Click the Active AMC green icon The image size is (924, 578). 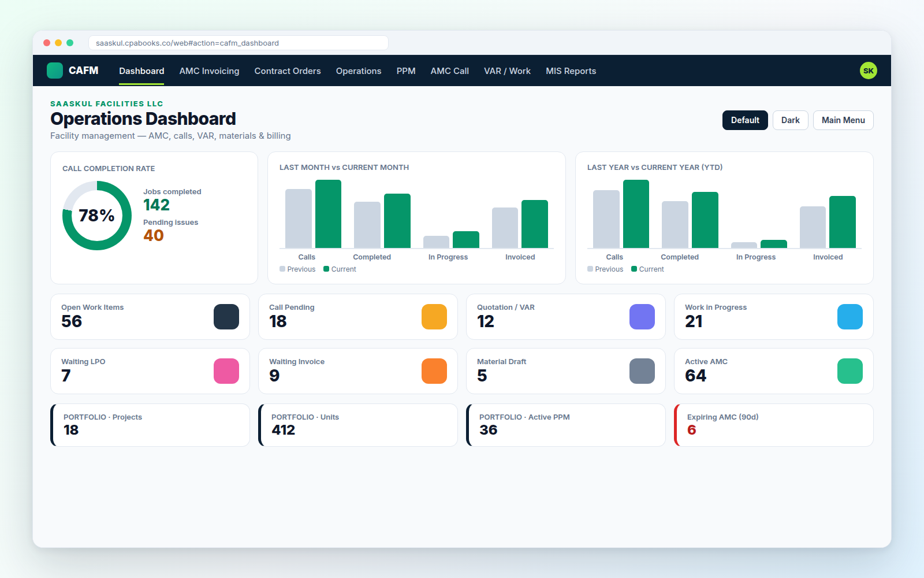pyautogui.click(x=850, y=371)
